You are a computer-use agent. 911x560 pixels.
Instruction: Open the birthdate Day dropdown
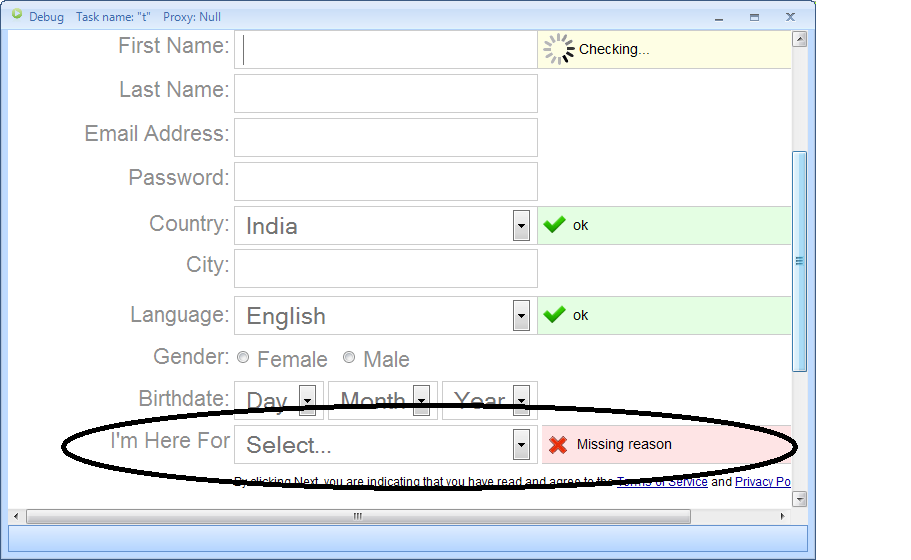[x=307, y=401]
